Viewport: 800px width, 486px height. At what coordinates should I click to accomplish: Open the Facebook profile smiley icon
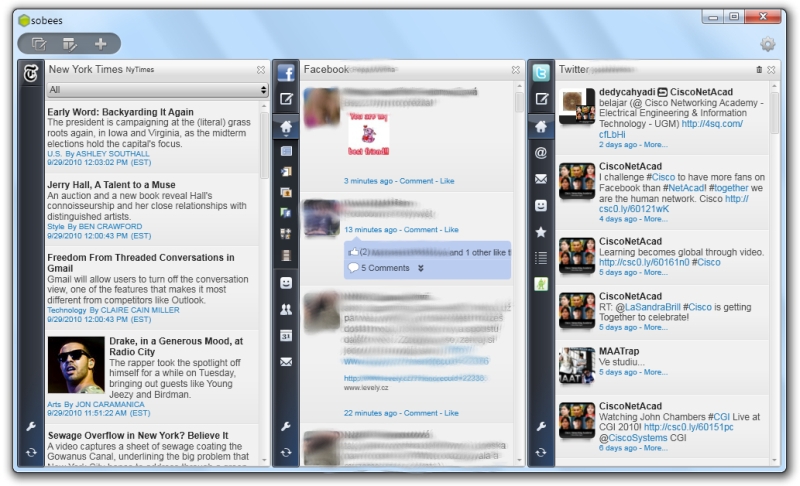click(286, 283)
